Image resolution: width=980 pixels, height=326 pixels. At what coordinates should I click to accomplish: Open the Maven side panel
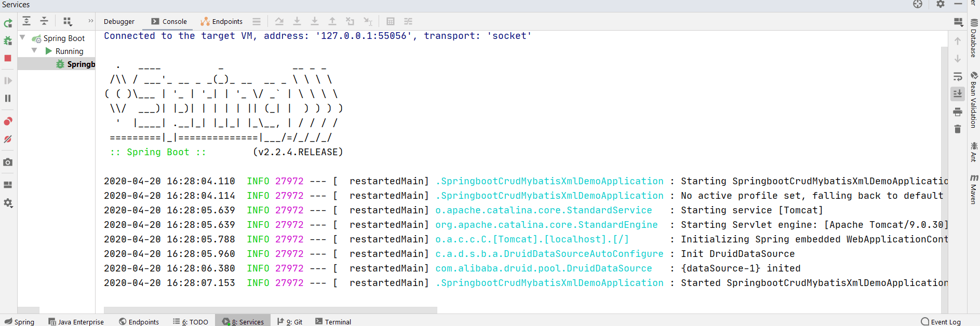pos(974,189)
